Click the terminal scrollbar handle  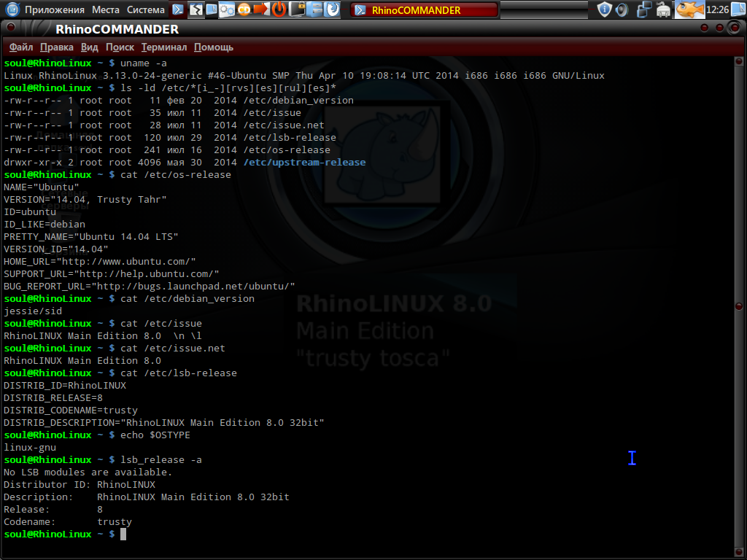(739, 306)
